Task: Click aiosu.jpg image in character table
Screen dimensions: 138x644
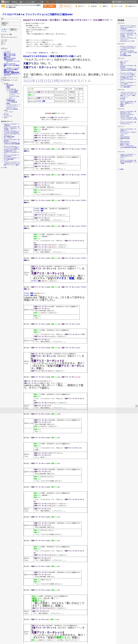Action: 32,101
